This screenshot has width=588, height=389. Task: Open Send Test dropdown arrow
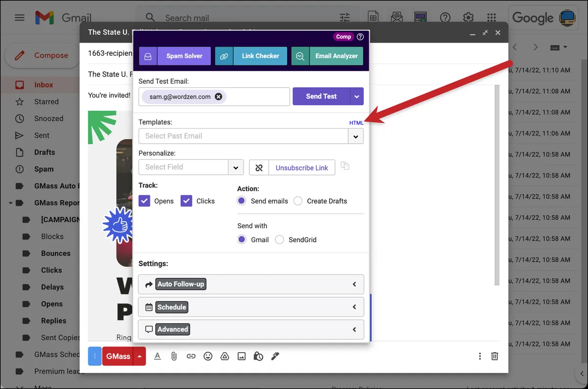coord(357,97)
